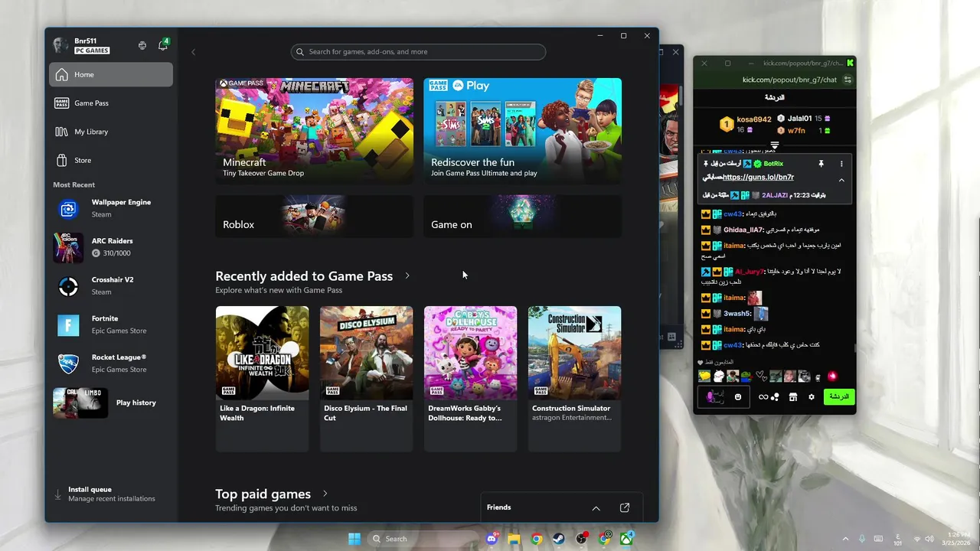Click site settings icon in Kick address bar
This screenshot has width=980, height=551.
point(848,80)
